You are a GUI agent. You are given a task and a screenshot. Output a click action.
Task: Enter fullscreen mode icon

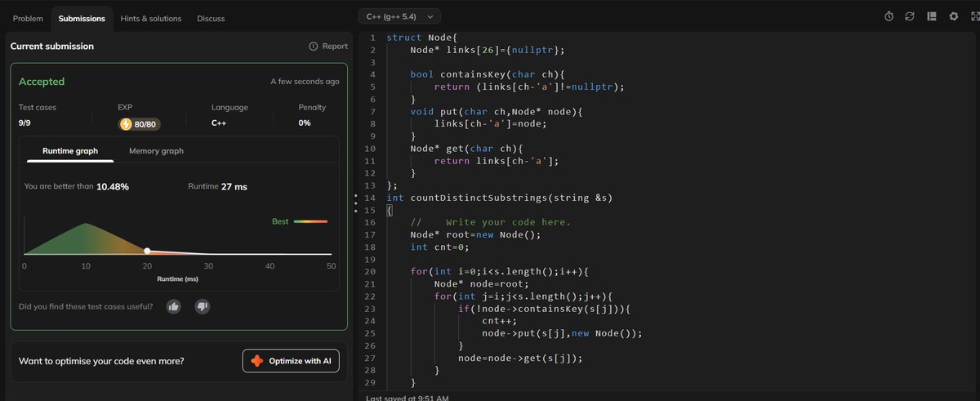pos(973,16)
